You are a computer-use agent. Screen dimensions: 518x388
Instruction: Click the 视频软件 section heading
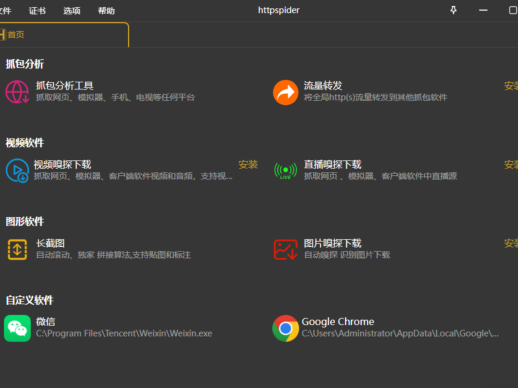coord(25,143)
